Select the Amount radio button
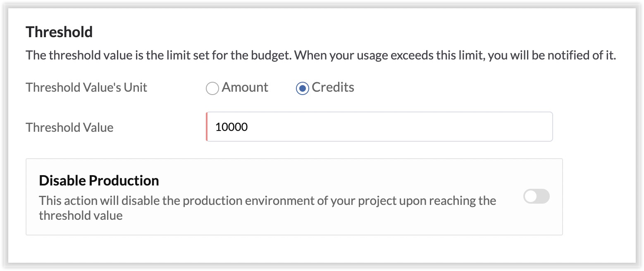644x271 pixels. (x=212, y=88)
